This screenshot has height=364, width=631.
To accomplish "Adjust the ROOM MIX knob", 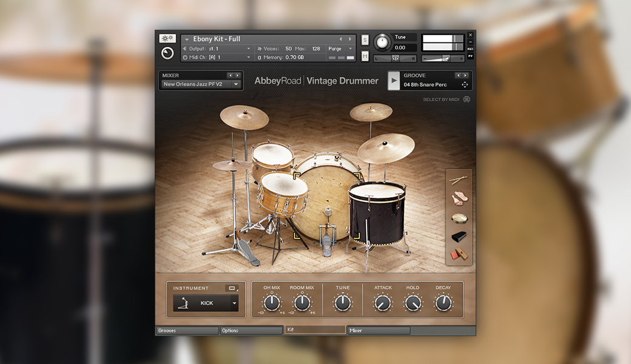I will [x=302, y=303].
